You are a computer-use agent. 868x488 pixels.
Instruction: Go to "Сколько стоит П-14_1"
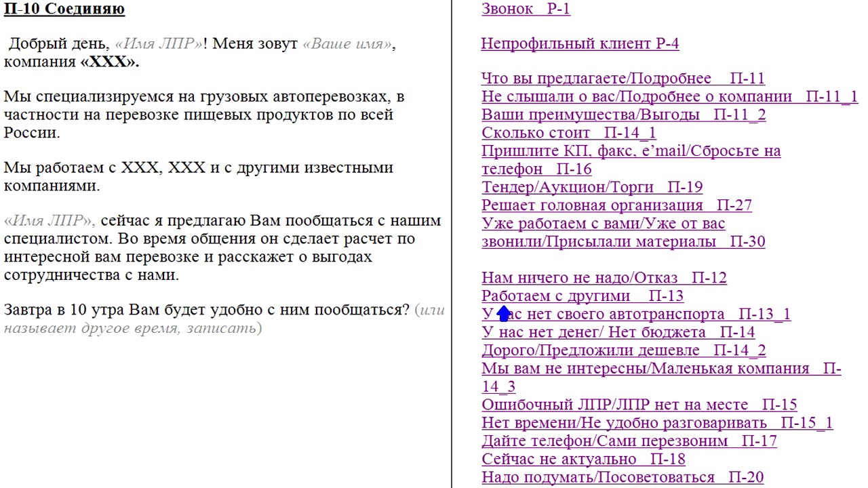[569, 134]
